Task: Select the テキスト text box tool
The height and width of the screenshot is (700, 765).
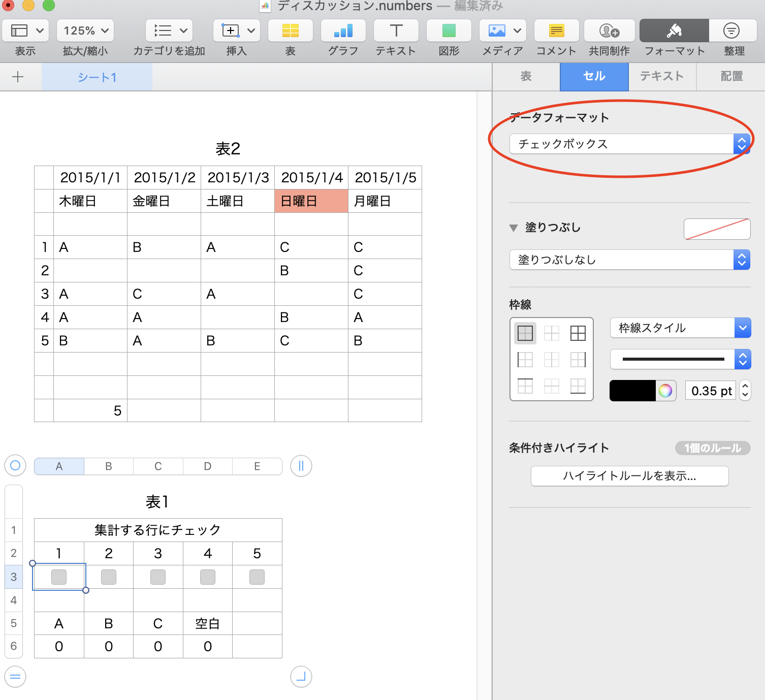Action: click(396, 31)
